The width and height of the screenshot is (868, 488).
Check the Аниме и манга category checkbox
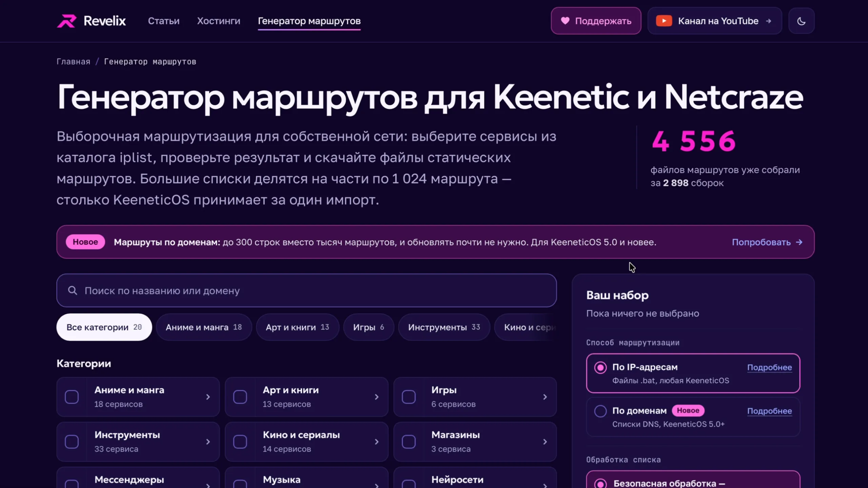coord(72,397)
